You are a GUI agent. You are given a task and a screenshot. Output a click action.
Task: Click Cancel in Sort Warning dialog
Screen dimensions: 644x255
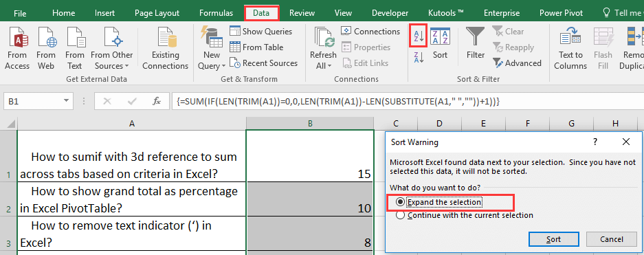(612, 239)
